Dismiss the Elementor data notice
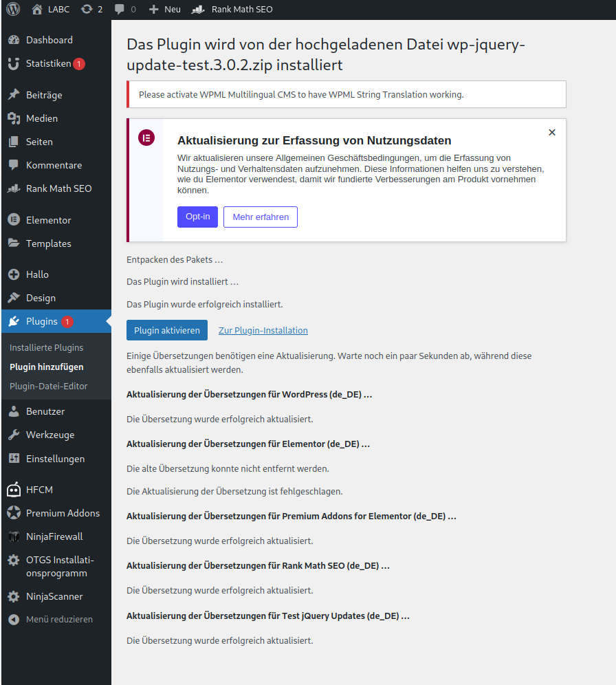The height and width of the screenshot is (685, 616). [x=552, y=132]
